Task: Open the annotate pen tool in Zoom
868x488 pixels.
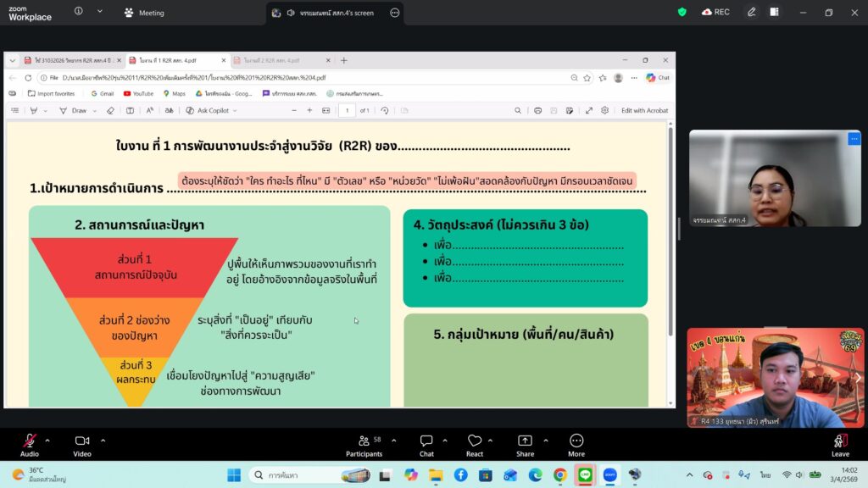Action: click(751, 12)
